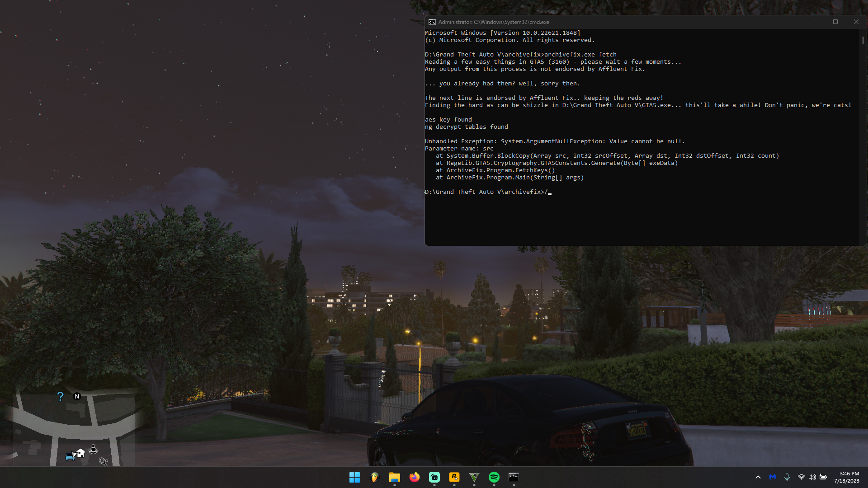
Task: Open the Rockstar Games Launcher
Action: [x=454, y=477]
